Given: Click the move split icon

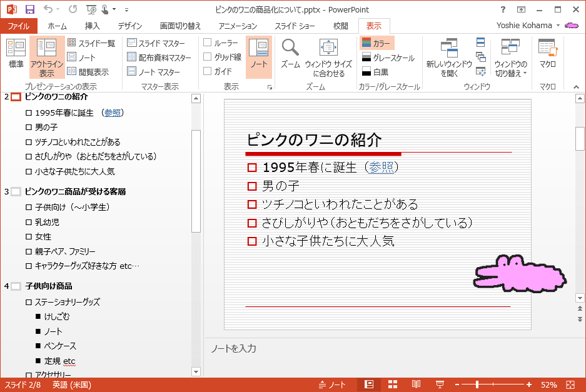Looking at the screenshot, I should 480,71.
